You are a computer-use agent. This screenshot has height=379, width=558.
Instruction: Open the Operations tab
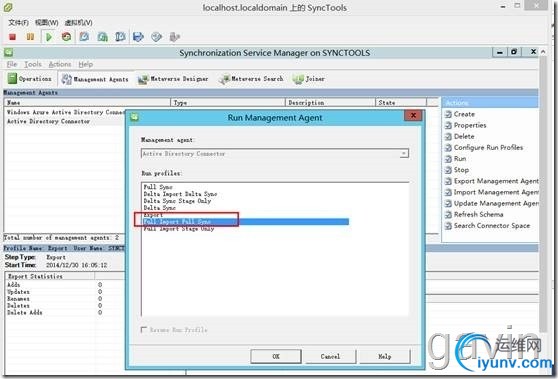coord(30,78)
